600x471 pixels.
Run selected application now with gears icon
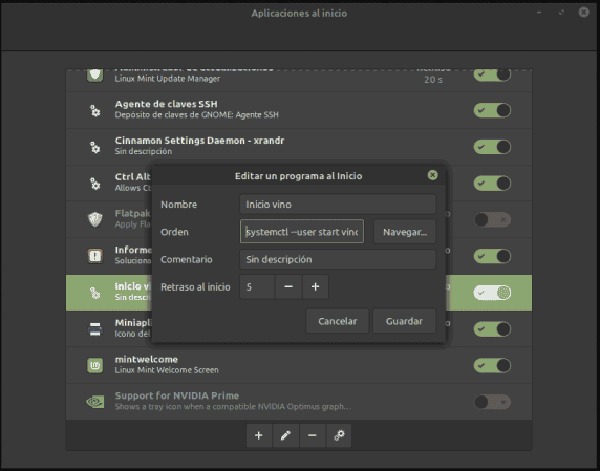point(339,435)
